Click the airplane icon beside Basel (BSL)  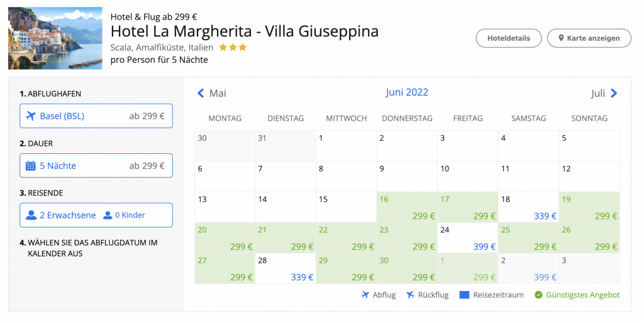point(30,116)
